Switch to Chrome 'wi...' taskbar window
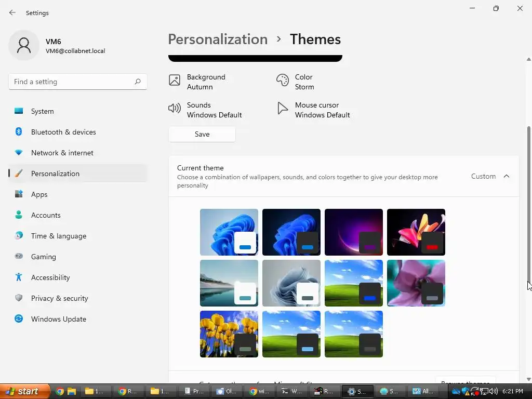Image resolution: width=532 pixels, height=399 pixels. pos(260,391)
